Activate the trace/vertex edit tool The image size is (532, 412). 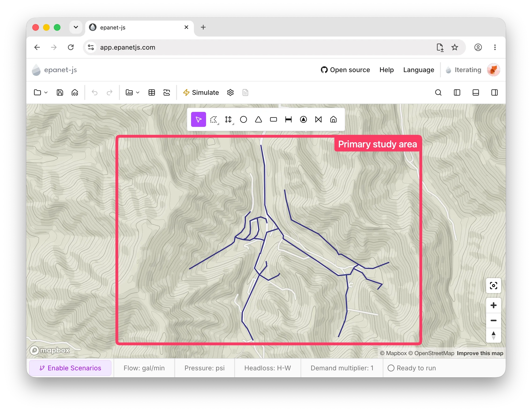point(229,119)
